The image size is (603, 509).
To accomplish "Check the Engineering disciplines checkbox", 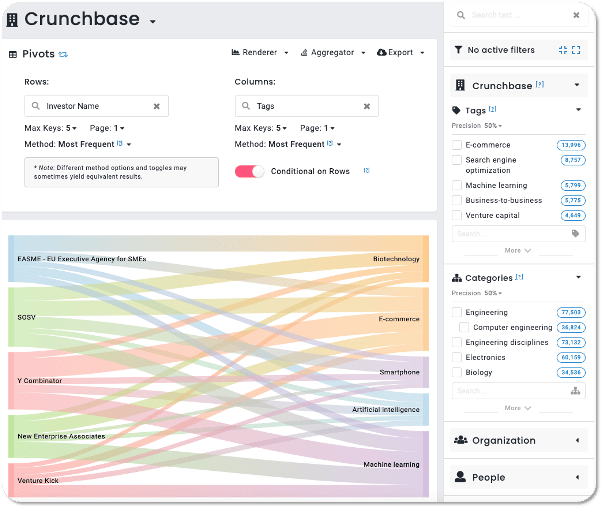I will [457, 342].
